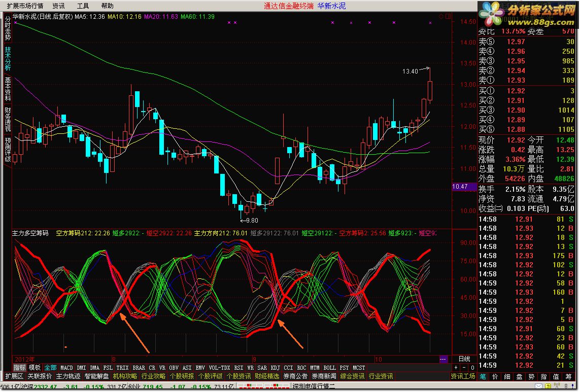Open 个股研报 information link

[x=182, y=376]
